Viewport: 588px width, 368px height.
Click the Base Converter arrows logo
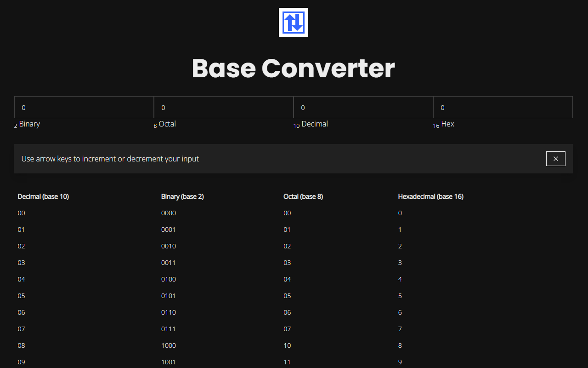pyautogui.click(x=293, y=23)
